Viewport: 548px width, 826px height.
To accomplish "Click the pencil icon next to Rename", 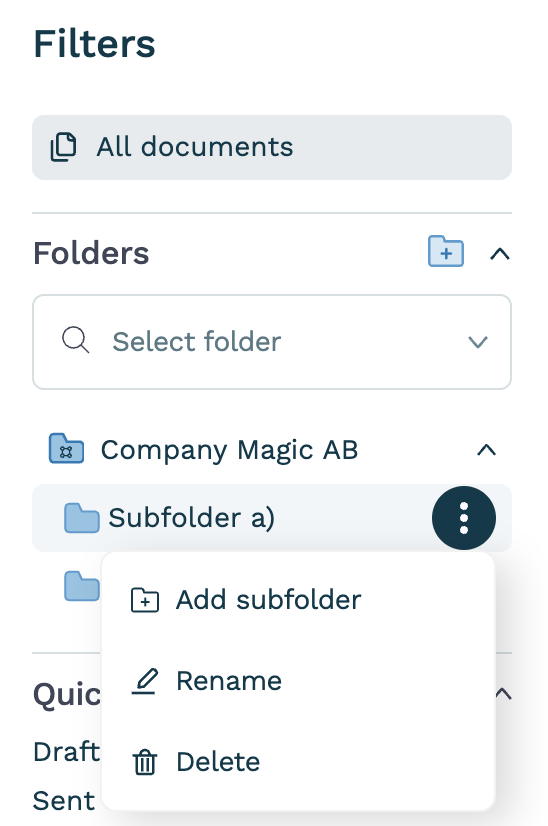I will click(144, 681).
